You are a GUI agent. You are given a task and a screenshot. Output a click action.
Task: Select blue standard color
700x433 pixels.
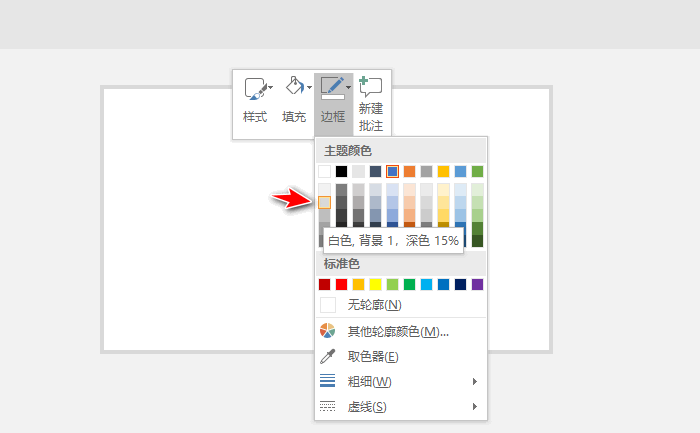tap(443, 284)
